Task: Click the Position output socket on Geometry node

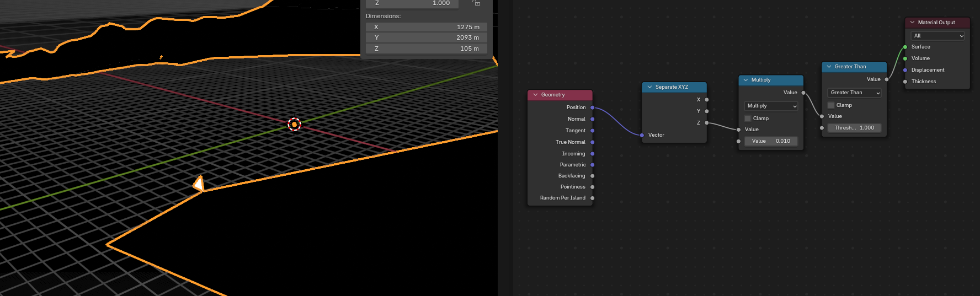Action: 593,107
